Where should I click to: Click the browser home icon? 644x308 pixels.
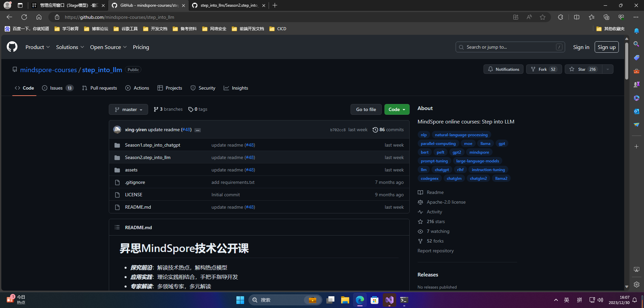point(39,17)
